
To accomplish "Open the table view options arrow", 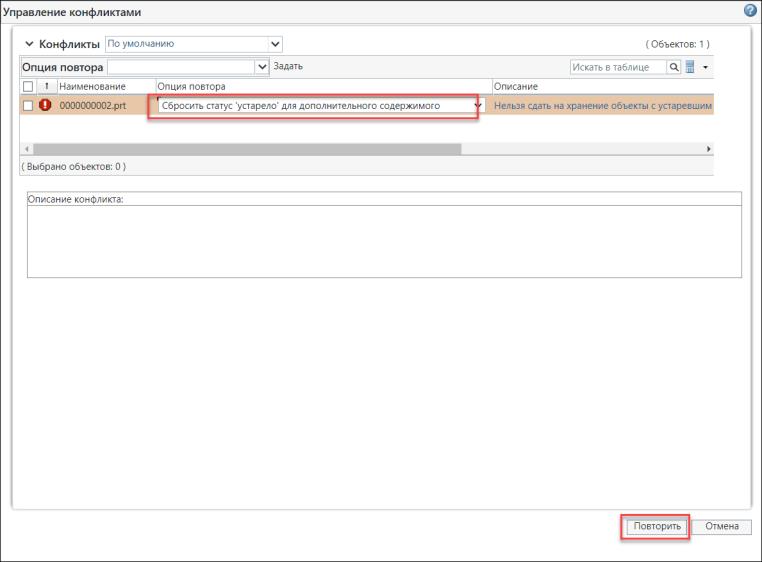I will pyautogui.click(x=705, y=67).
